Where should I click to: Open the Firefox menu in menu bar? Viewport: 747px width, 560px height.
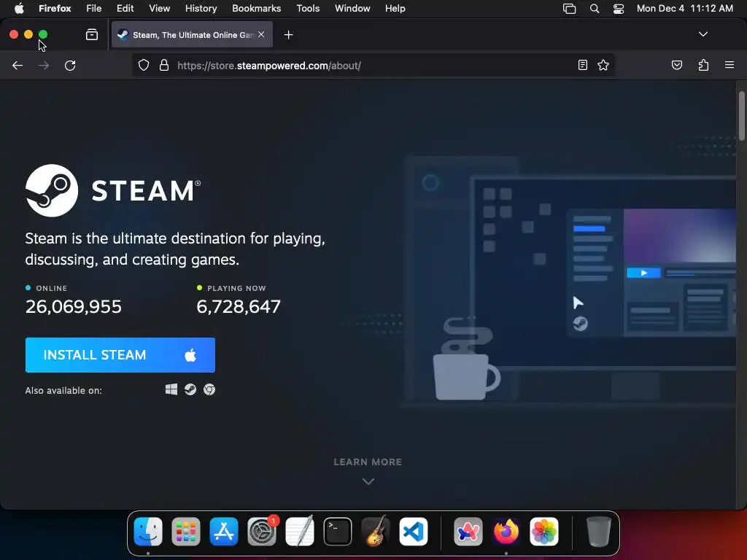point(55,8)
